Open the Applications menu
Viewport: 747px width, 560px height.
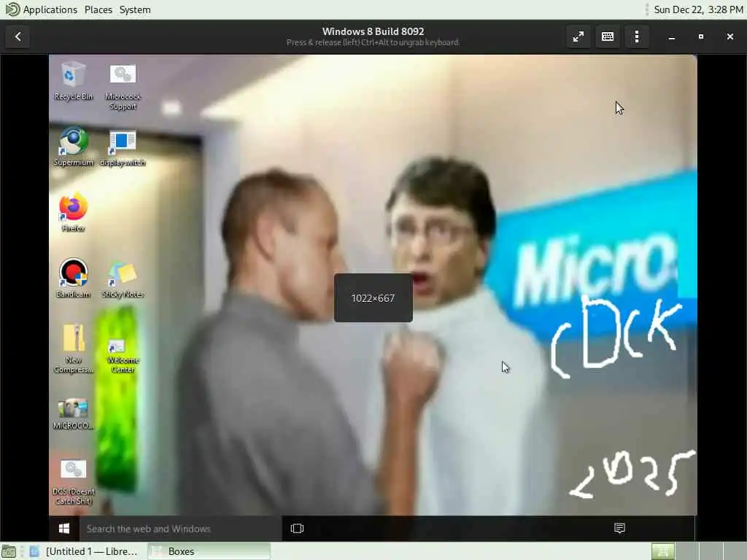point(50,9)
